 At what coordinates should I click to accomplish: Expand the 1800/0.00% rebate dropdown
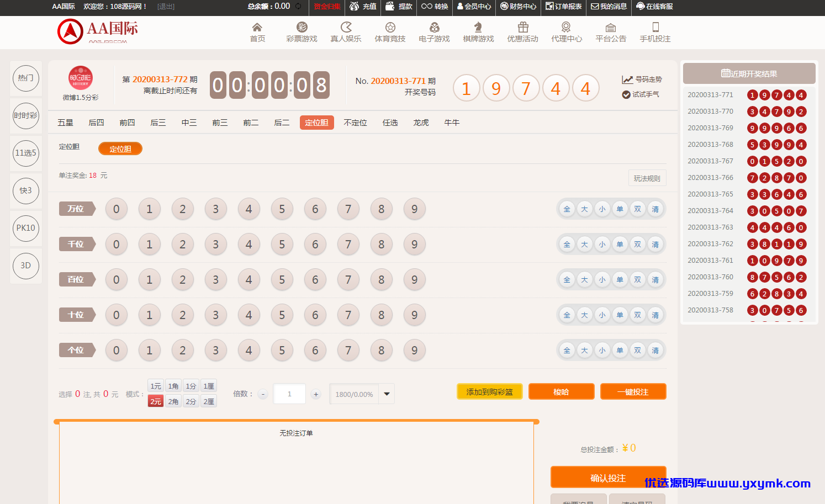(387, 394)
